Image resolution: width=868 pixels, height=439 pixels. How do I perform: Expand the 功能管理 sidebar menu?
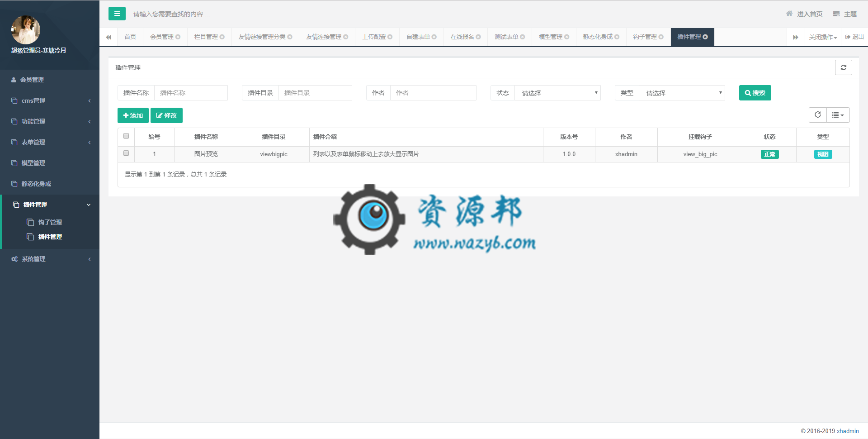50,121
